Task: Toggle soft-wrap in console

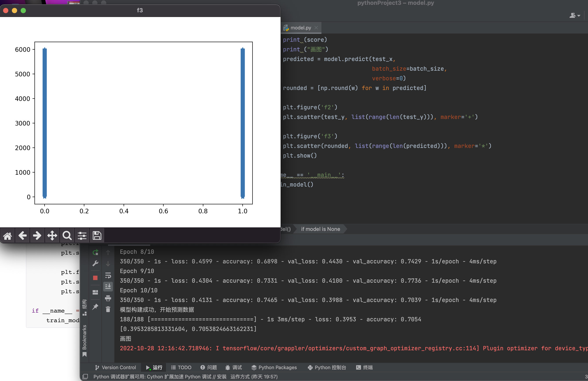Action: (x=108, y=275)
